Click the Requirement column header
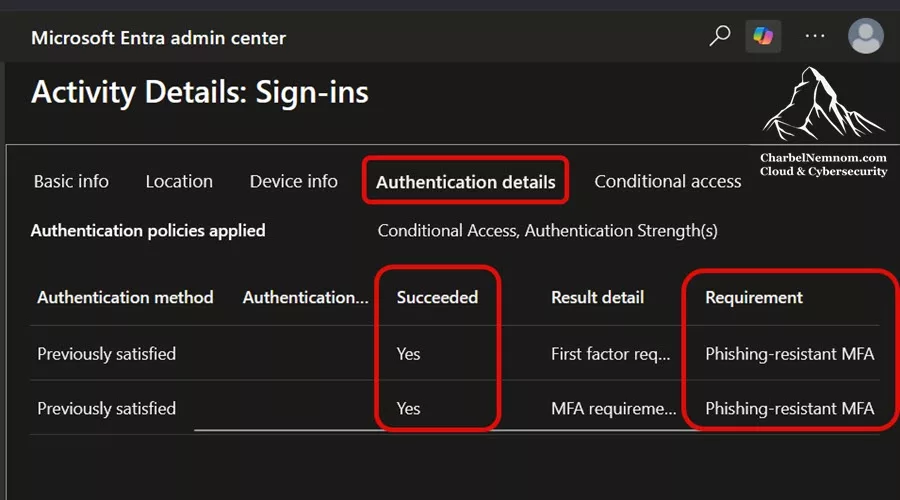This screenshot has height=500, width=900. pyautogui.click(x=754, y=297)
